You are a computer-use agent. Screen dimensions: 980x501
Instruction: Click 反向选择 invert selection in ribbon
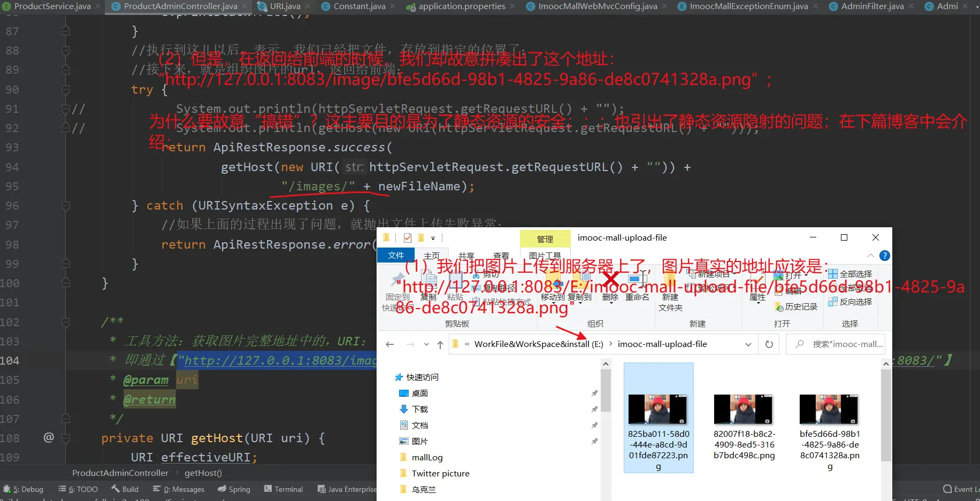(850, 302)
